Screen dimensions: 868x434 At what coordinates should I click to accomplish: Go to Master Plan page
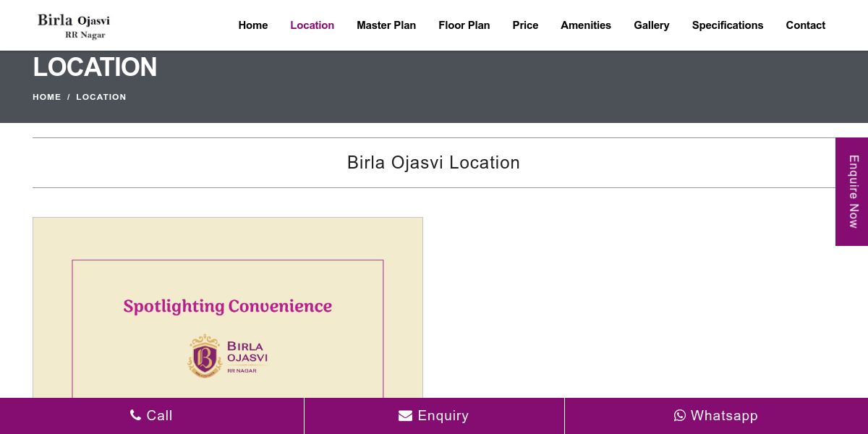(386, 25)
